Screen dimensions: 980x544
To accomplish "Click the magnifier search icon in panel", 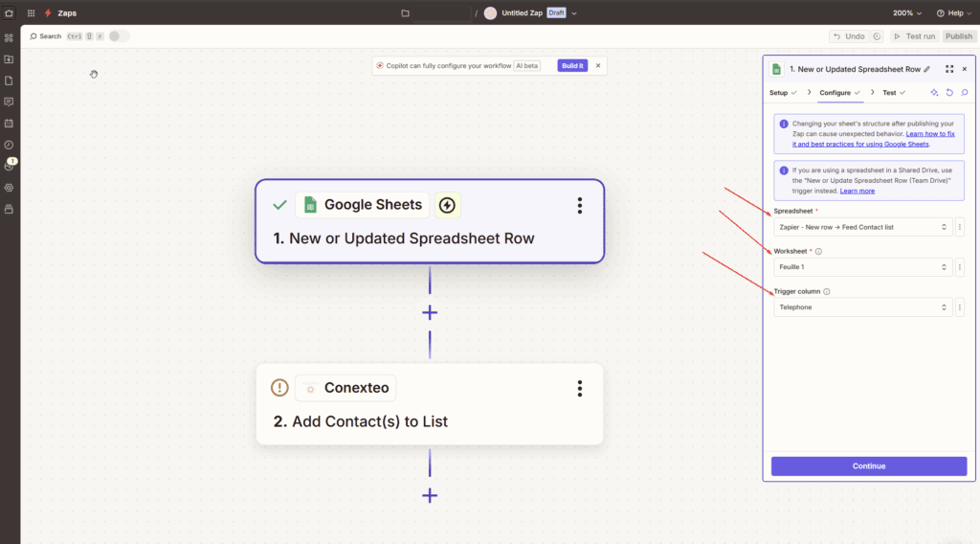I will point(965,93).
